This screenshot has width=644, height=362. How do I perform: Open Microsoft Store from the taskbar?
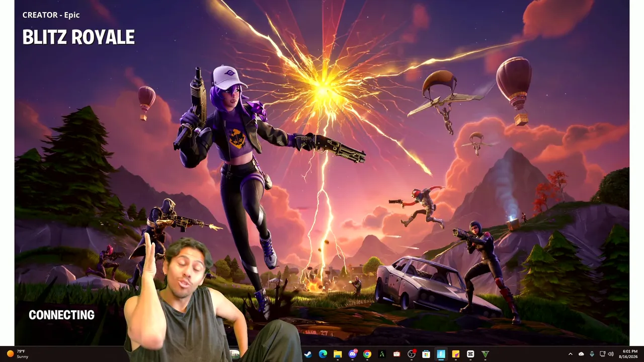click(x=426, y=354)
